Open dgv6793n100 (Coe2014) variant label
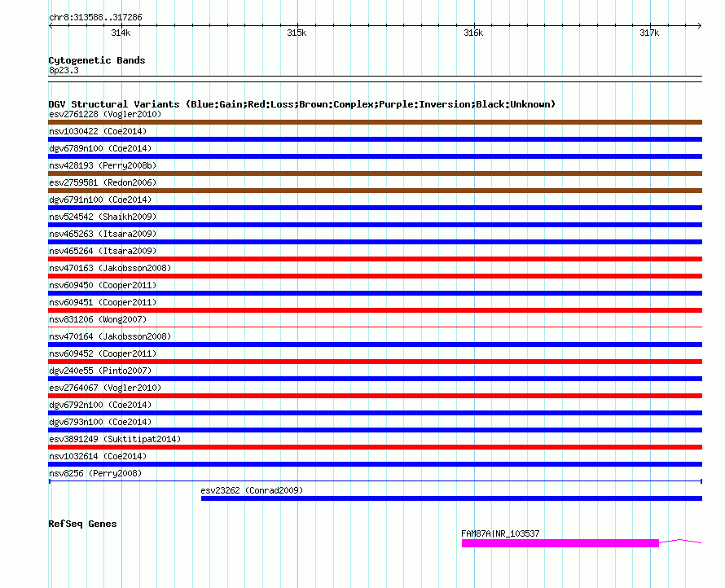The height and width of the screenshot is (588, 725). (100, 422)
